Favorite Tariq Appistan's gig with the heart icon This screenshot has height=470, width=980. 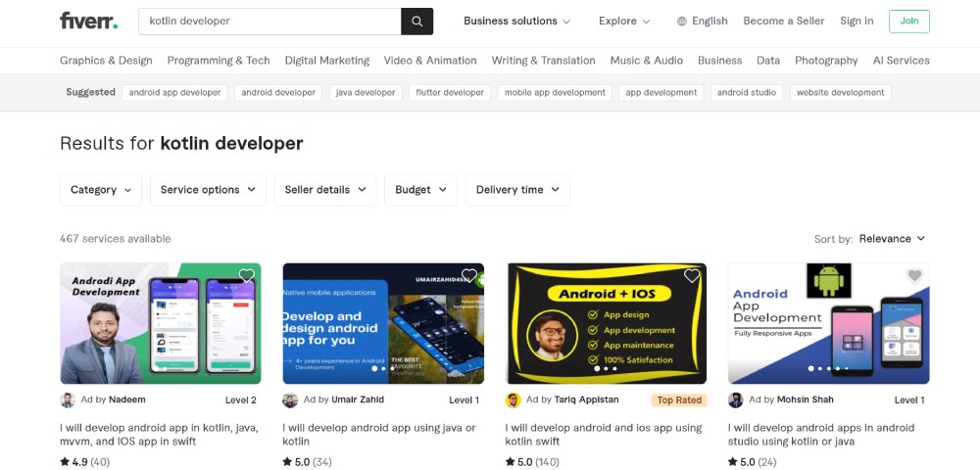pos(692,275)
